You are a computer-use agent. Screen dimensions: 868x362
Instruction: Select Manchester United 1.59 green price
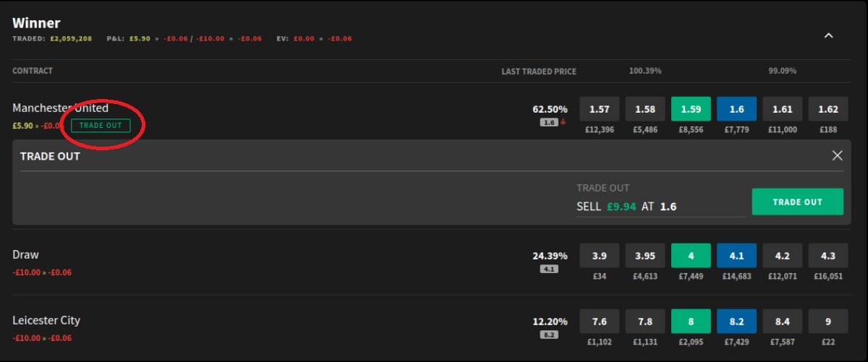[691, 109]
